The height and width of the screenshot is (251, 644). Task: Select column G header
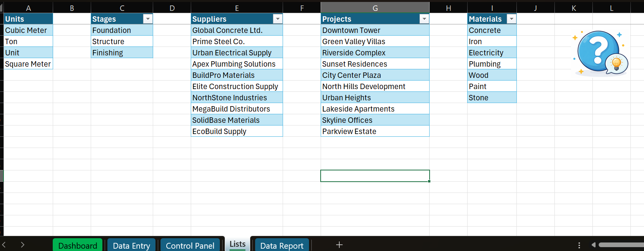[375, 8]
